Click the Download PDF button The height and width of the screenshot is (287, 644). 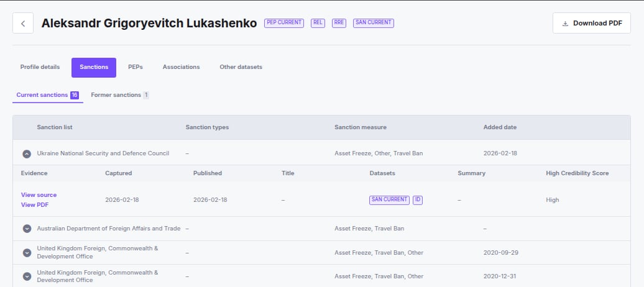591,23
